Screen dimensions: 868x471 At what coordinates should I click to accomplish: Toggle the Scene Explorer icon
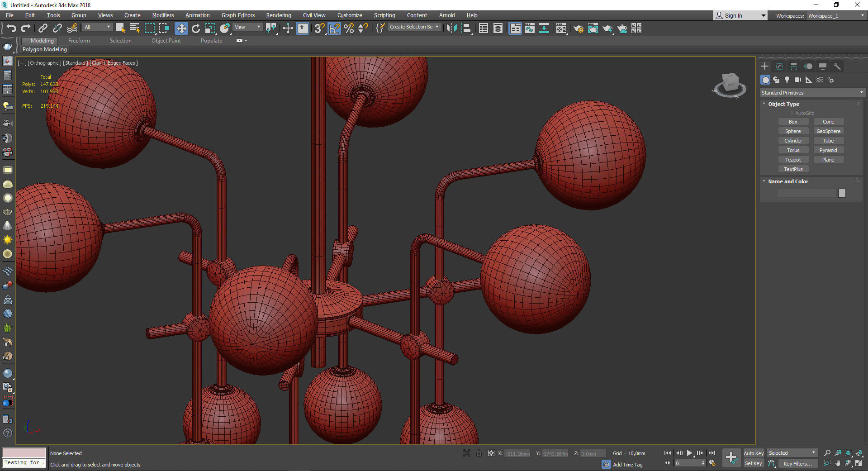483,29
